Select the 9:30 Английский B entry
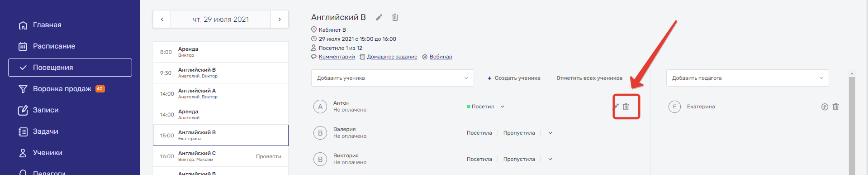 click(x=221, y=73)
